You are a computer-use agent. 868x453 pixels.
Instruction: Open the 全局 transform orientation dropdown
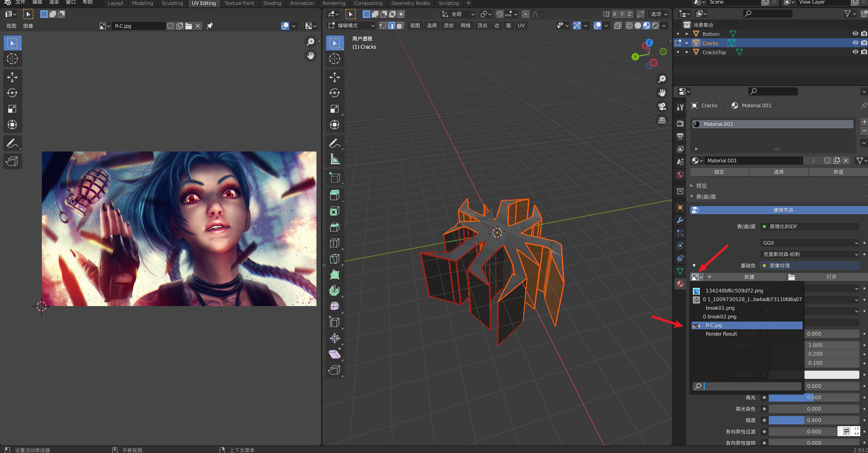[458, 14]
